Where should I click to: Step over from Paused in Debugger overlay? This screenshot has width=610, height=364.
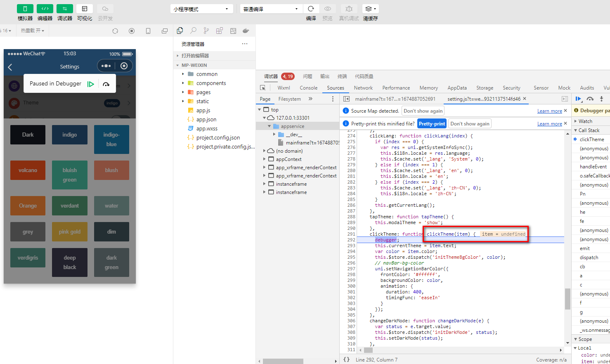point(106,84)
